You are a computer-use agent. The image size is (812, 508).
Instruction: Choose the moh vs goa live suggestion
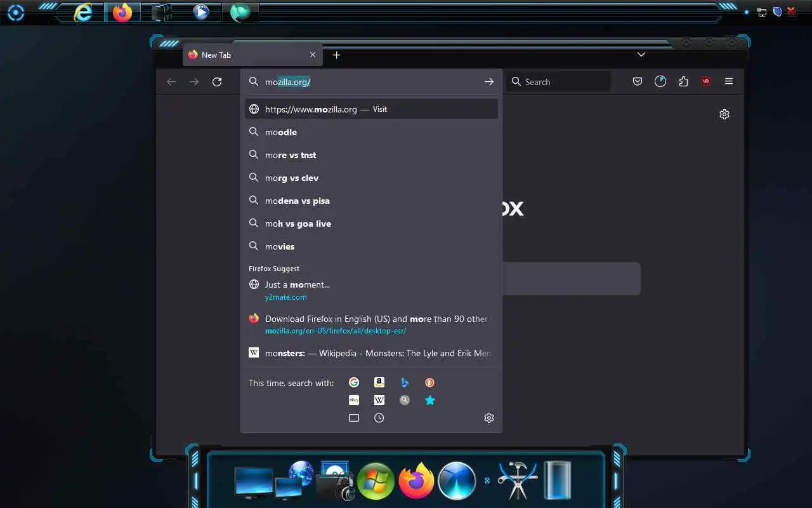pyautogui.click(x=371, y=224)
